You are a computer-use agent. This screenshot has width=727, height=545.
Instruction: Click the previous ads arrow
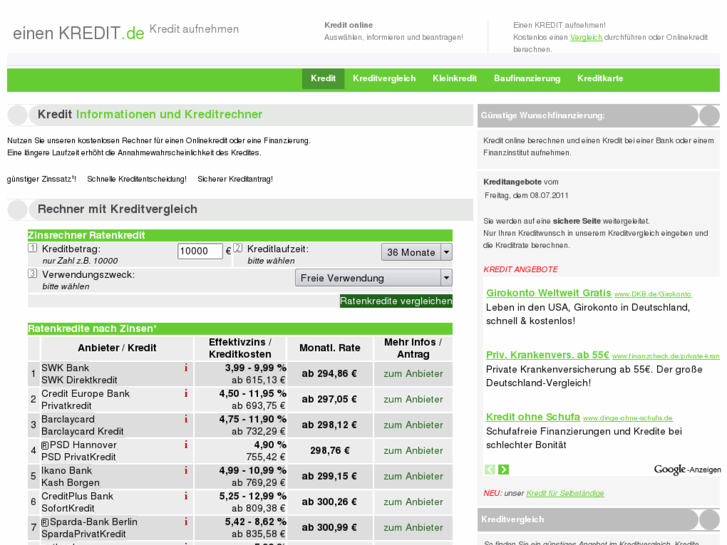(x=490, y=469)
